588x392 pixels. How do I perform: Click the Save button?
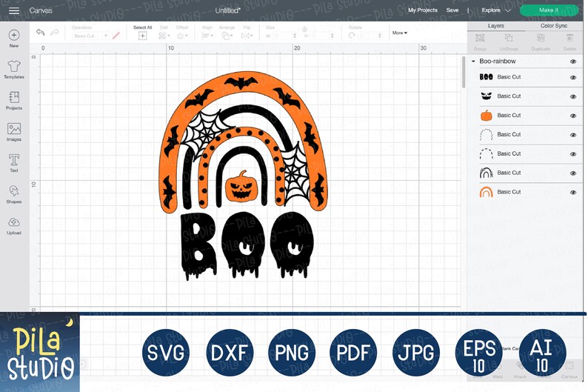[452, 10]
